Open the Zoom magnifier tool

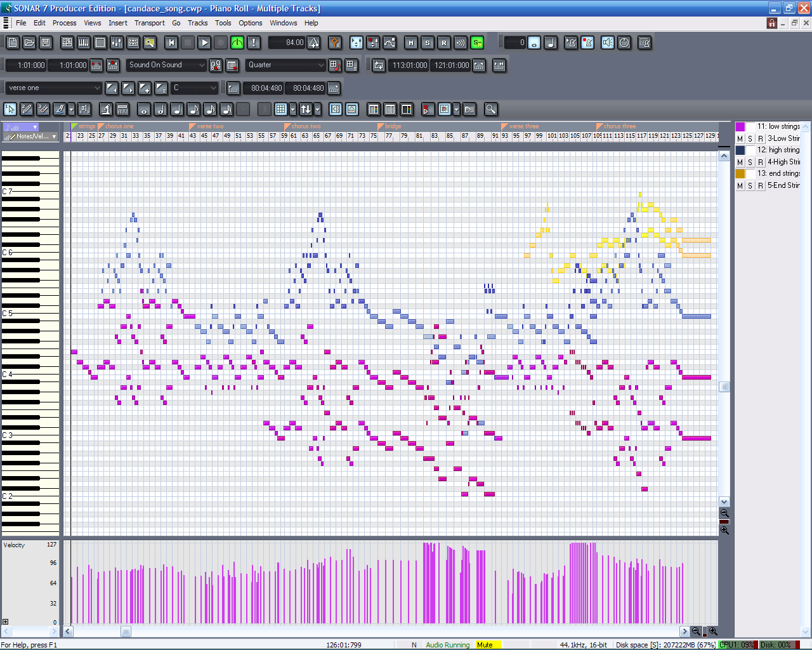tap(491, 109)
